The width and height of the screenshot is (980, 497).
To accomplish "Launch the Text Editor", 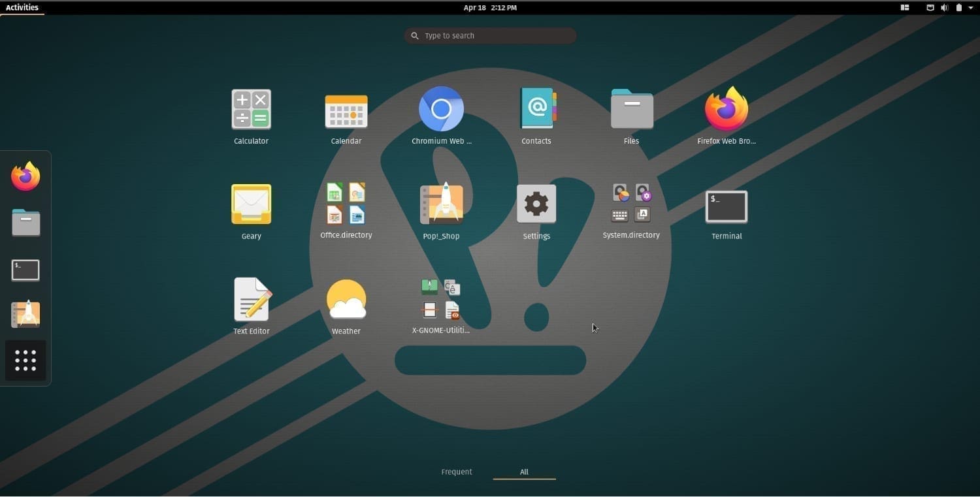I will pos(251,298).
